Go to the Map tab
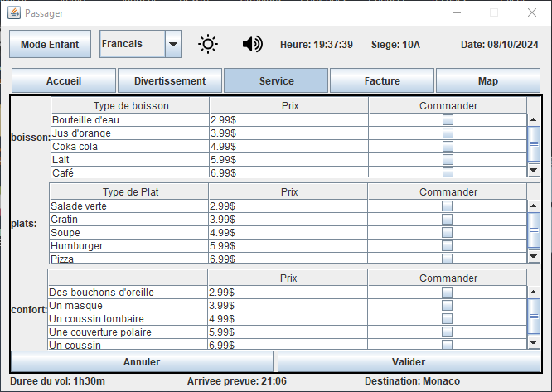 [487, 81]
